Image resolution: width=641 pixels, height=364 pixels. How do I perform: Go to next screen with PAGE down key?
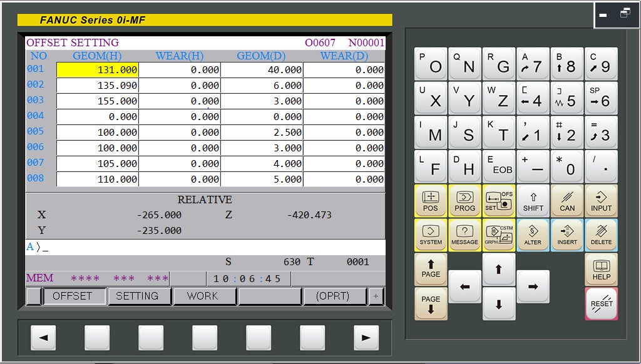tap(431, 303)
